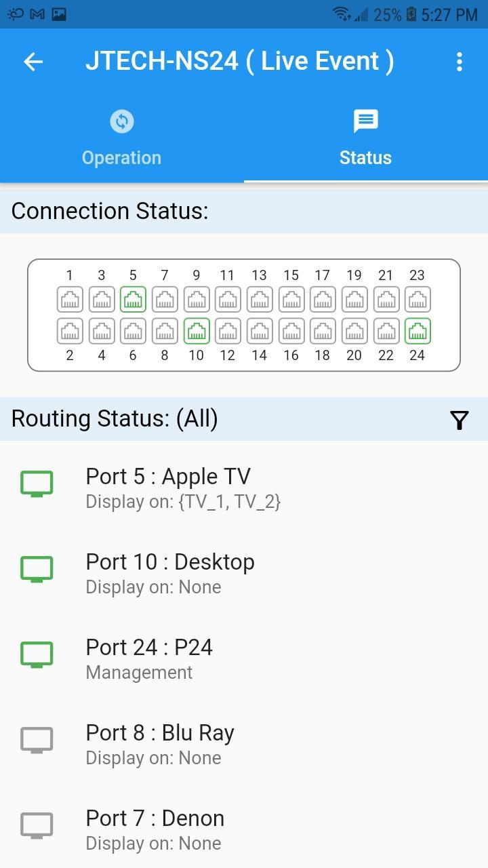Click the gray monitor icon beside Blu Ray
Image resolution: width=488 pixels, height=868 pixels.
tap(37, 740)
